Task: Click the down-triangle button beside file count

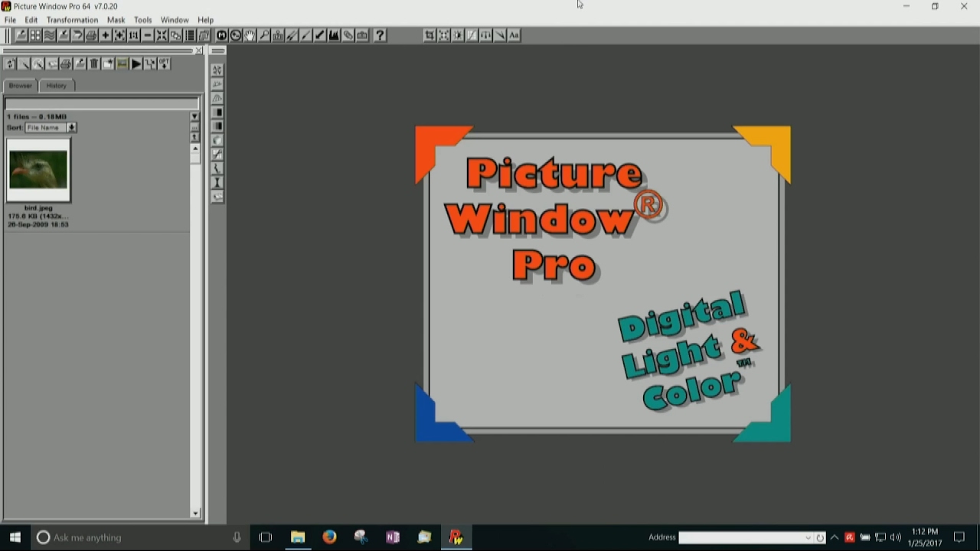Action: point(194,116)
